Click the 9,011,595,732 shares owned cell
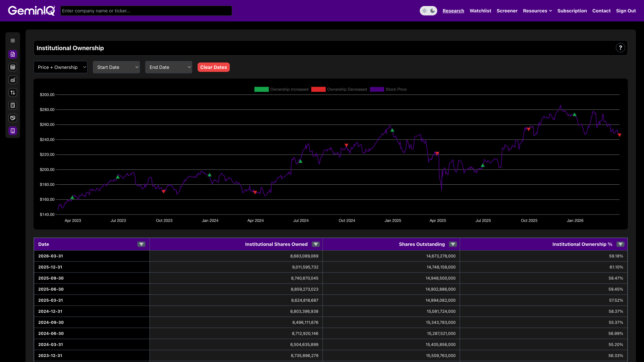Image resolution: width=644 pixels, height=362 pixels. pyautogui.click(x=236, y=267)
